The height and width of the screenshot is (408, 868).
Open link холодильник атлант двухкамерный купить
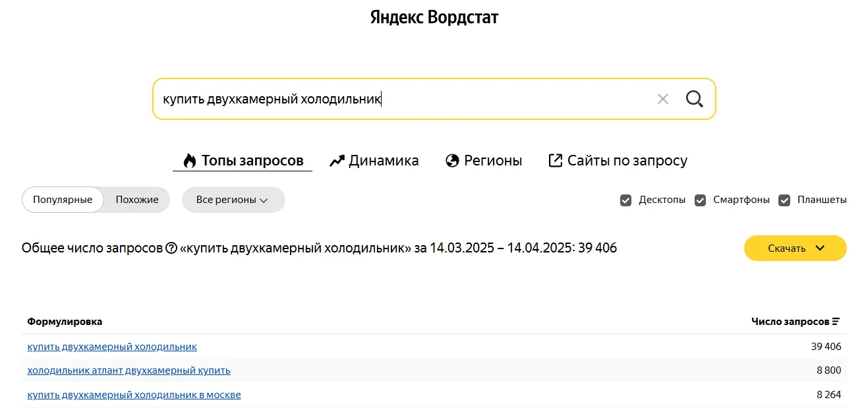pyautogui.click(x=129, y=370)
